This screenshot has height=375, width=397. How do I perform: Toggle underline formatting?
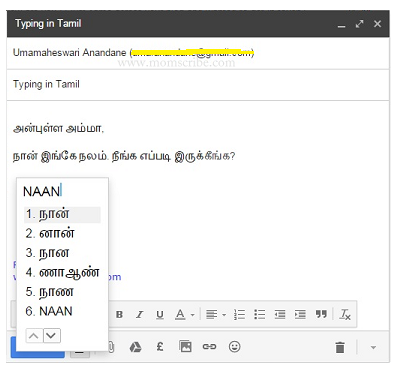pyautogui.click(x=160, y=315)
